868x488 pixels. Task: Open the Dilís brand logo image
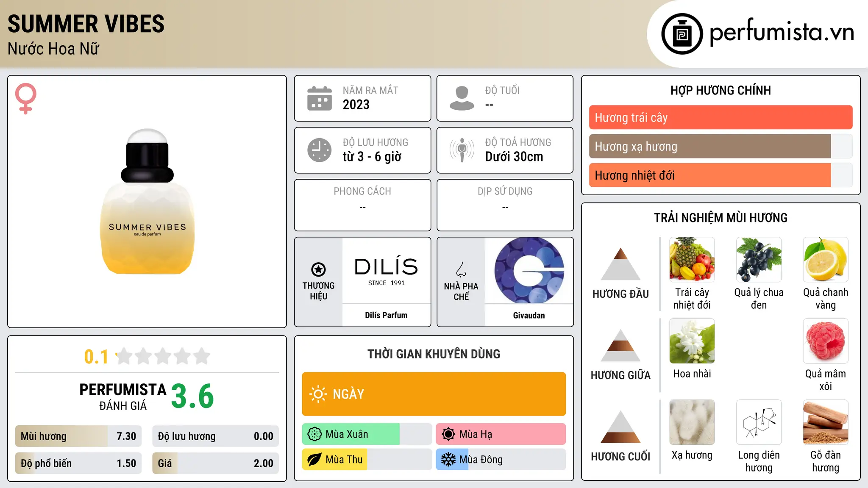[386, 270]
